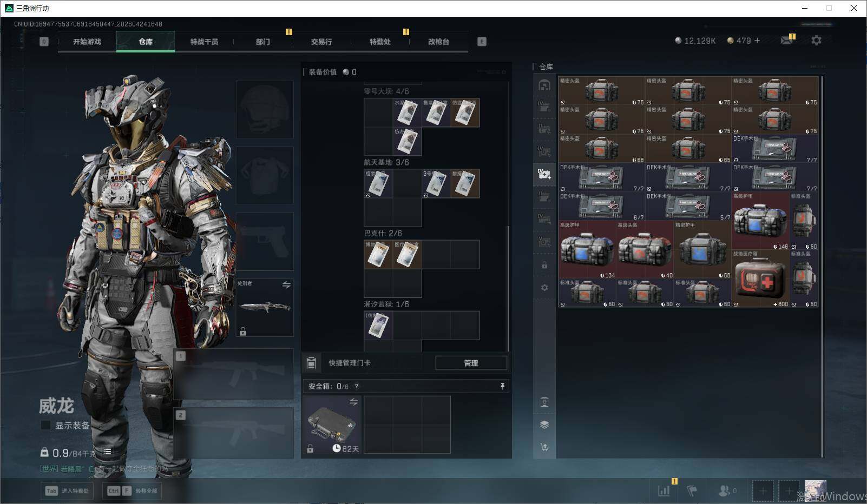Screen dimensions: 867x504
Task: Click the 巴克什: 2/6 heading
Action: tap(383, 233)
